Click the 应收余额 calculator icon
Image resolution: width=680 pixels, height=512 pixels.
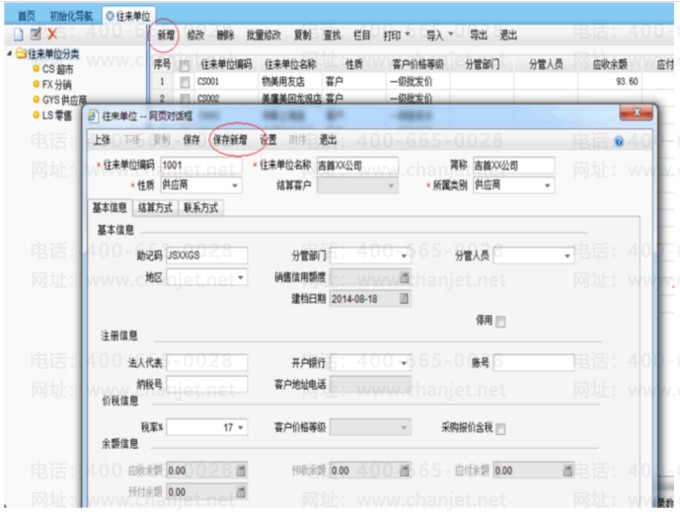point(241,470)
